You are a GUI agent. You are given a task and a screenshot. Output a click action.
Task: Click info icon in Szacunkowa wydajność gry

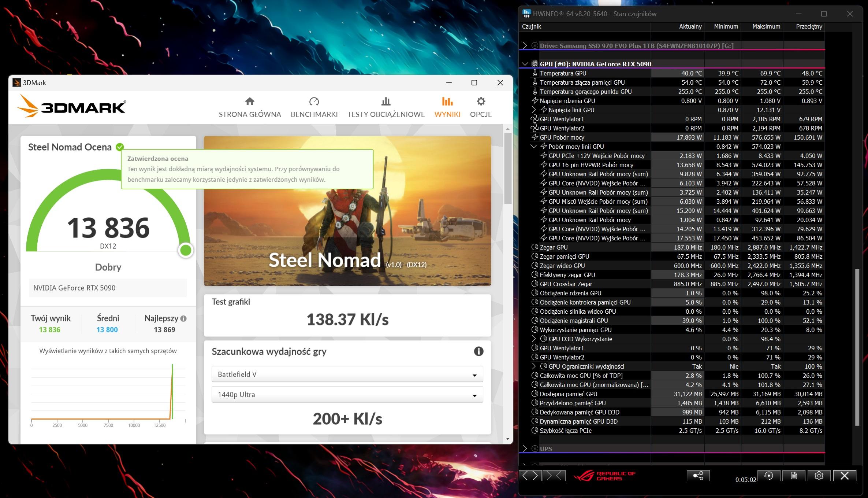click(x=478, y=351)
